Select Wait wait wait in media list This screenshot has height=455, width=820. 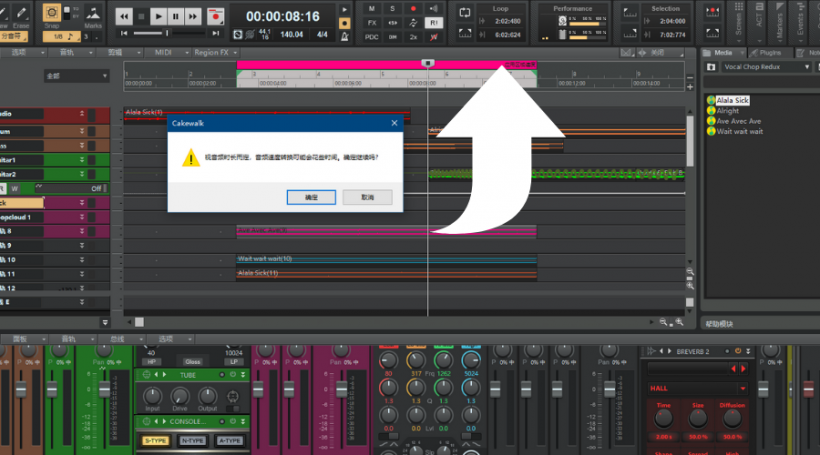pyautogui.click(x=739, y=131)
